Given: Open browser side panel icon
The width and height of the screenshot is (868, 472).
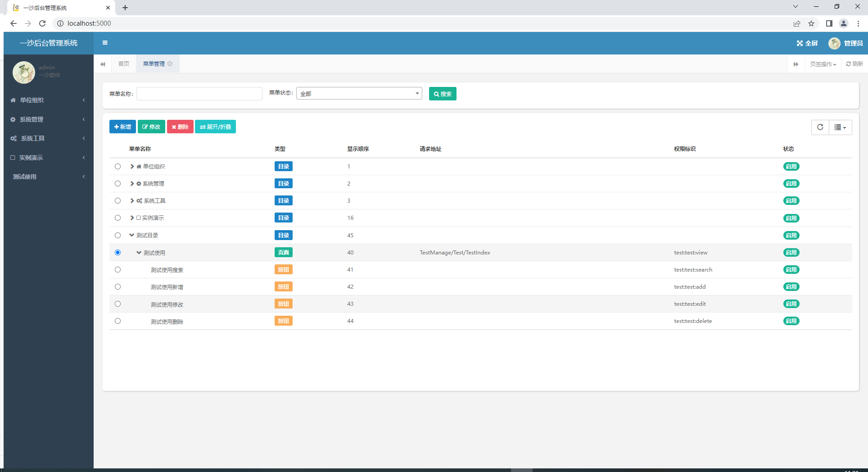Looking at the screenshot, I should click(x=829, y=23).
